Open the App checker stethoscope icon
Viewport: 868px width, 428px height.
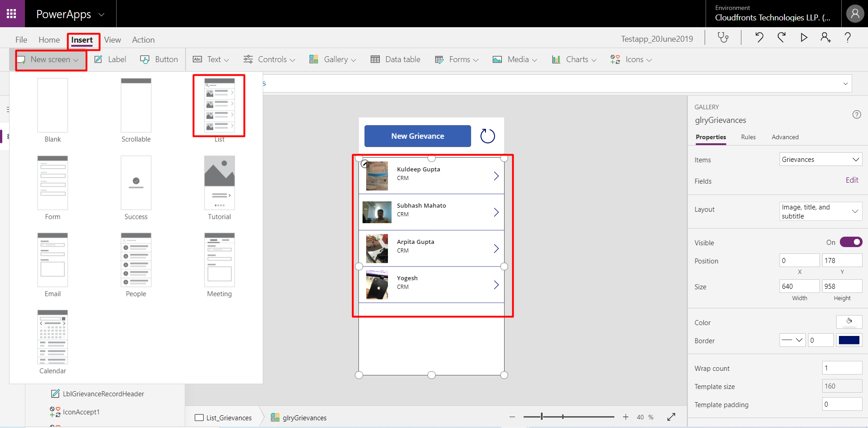723,38
